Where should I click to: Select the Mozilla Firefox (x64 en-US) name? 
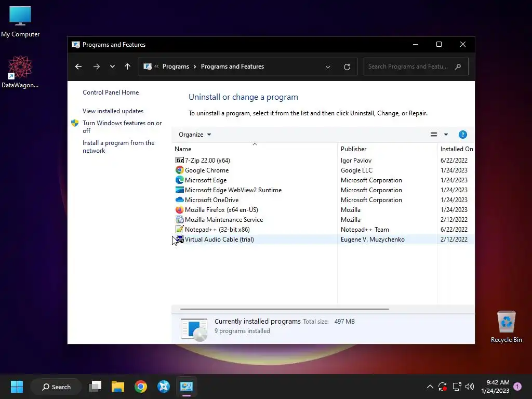pos(221,210)
